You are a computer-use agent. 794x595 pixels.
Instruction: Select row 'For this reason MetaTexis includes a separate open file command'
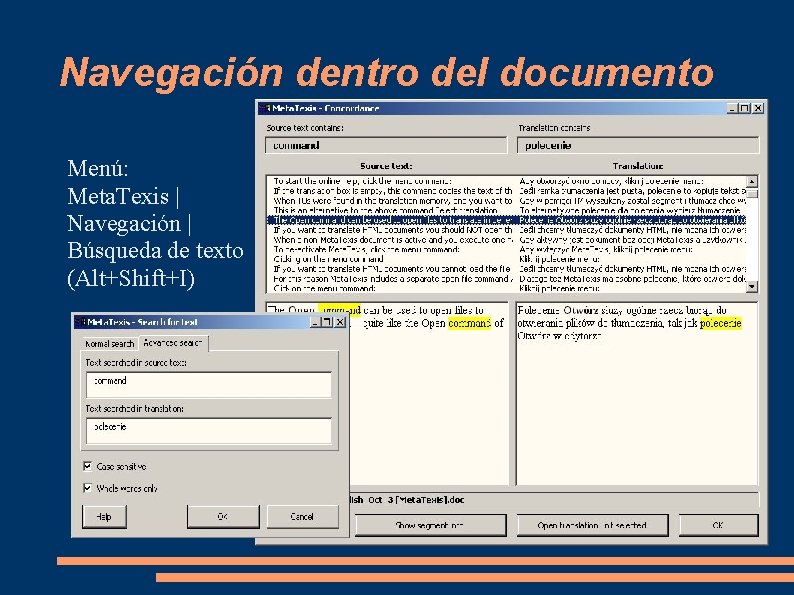pyautogui.click(x=506, y=279)
